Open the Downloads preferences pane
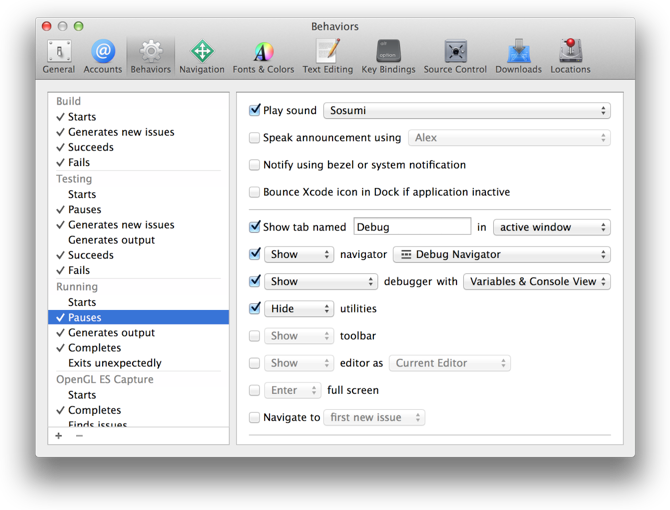This screenshot has width=670, height=510. 518,57
